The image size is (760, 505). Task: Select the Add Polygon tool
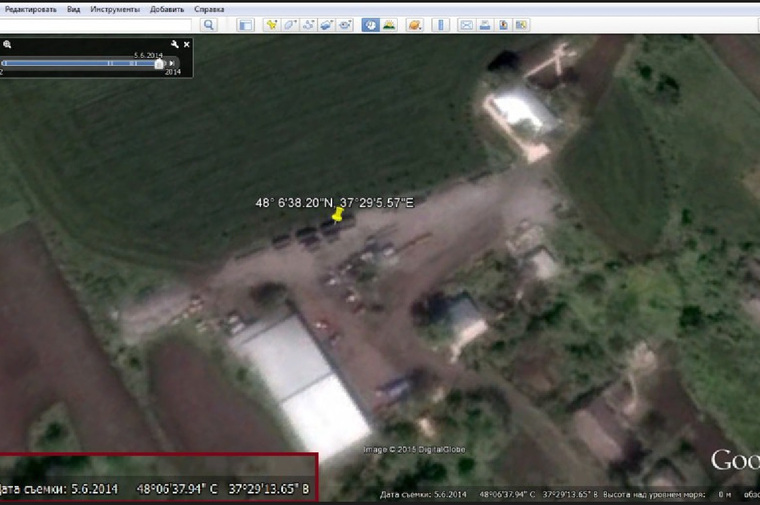tap(290, 25)
